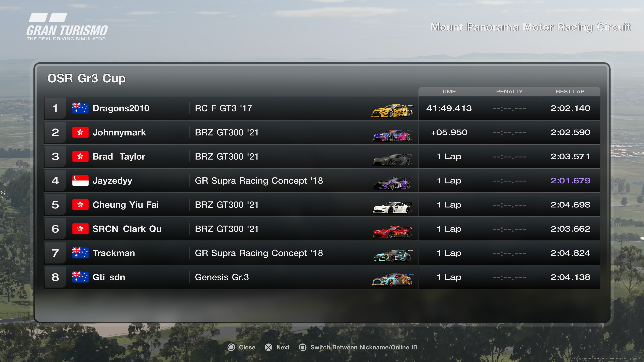The height and width of the screenshot is (362, 644).
Task: Click the Hong Kong flag beside Johnnymark
Action: pos(80,132)
